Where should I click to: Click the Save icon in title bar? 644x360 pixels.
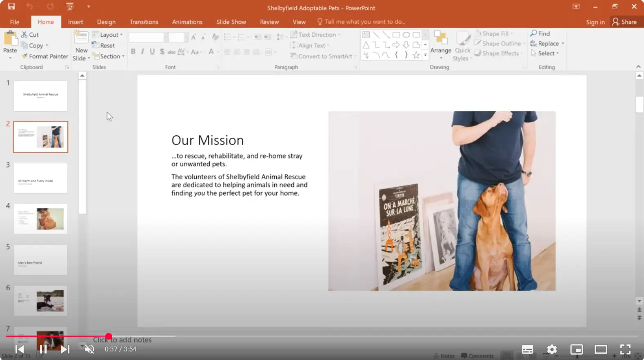[11, 7]
